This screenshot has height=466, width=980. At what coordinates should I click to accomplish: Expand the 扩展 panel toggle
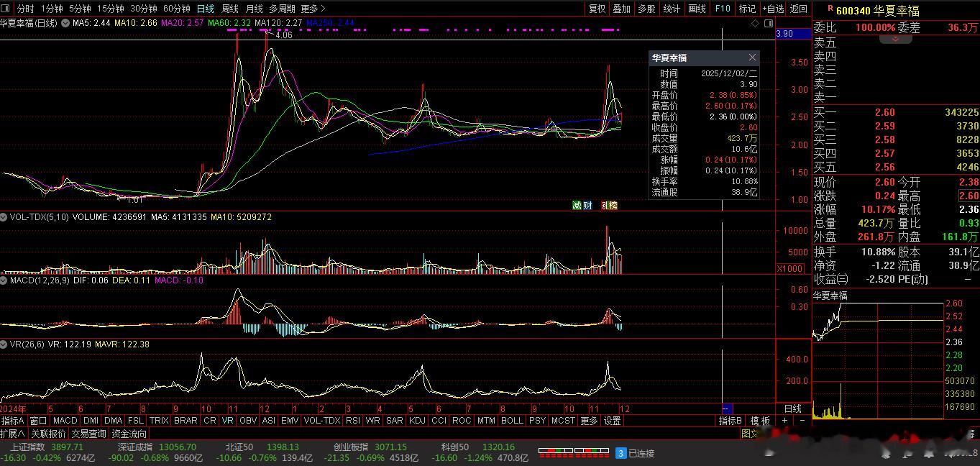(x=13, y=434)
